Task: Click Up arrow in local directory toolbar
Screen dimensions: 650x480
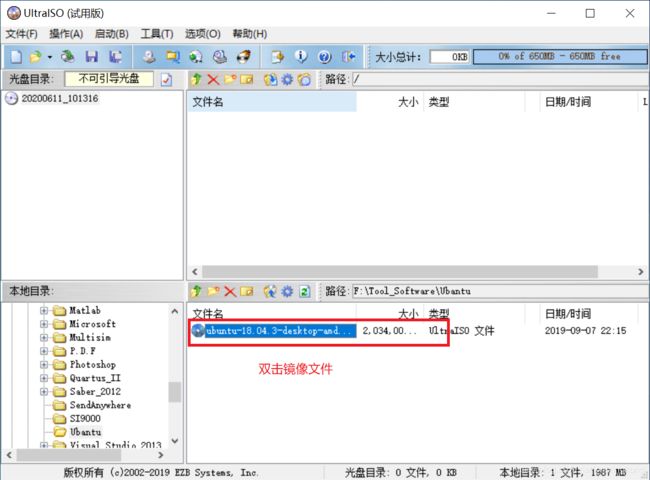Action: point(196,291)
